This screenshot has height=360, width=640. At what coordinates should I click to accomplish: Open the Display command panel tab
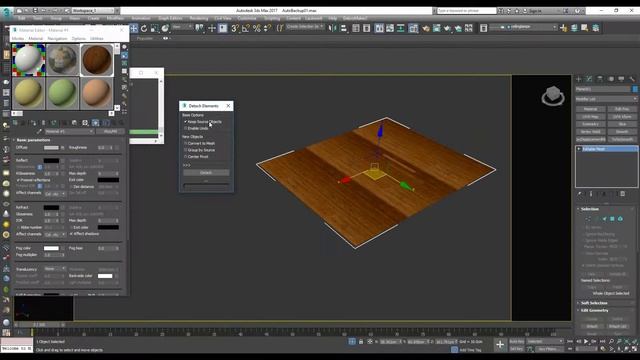[x=621, y=79]
